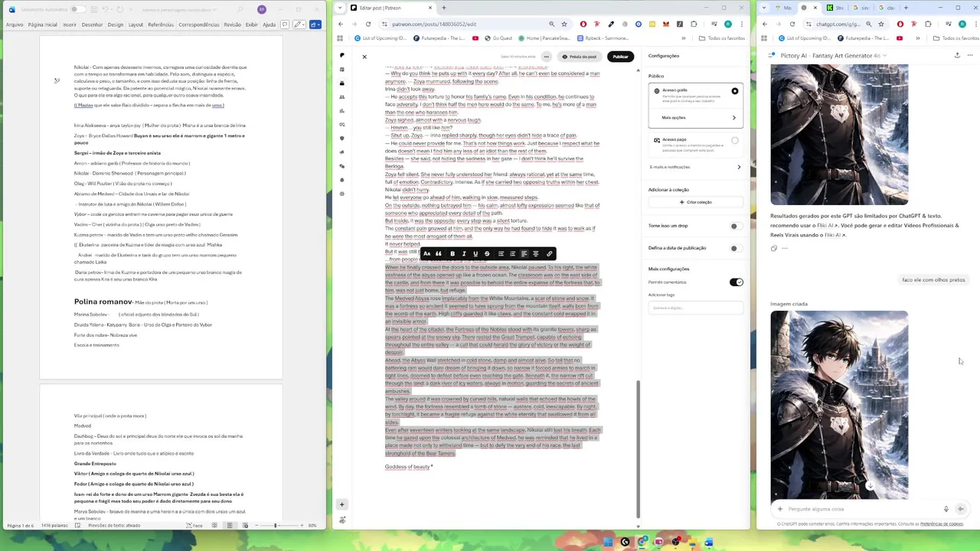Open the RP account avatar in Word
Image resolution: width=980 pixels, height=551 pixels.
pyautogui.click(x=262, y=9)
